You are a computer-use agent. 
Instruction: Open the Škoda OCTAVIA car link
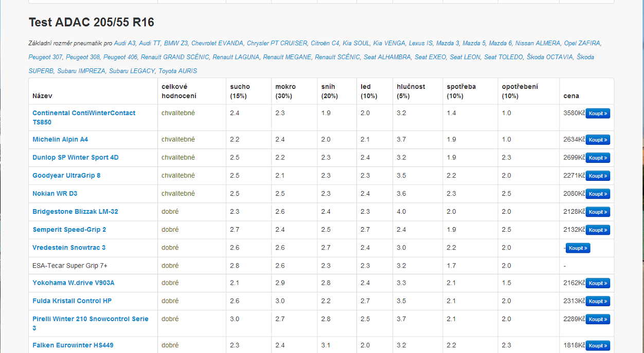point(549,57)
